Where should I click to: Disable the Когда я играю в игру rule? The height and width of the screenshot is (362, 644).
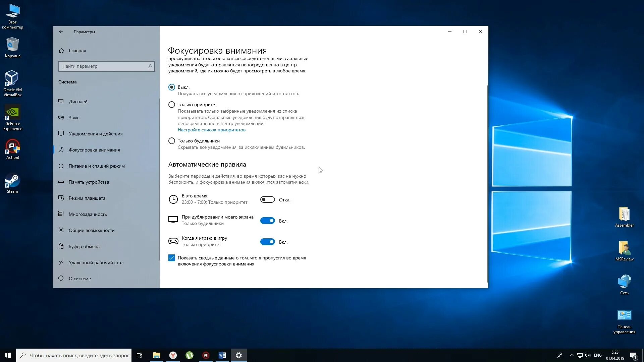pyautogui.click(x=268, y=242)
